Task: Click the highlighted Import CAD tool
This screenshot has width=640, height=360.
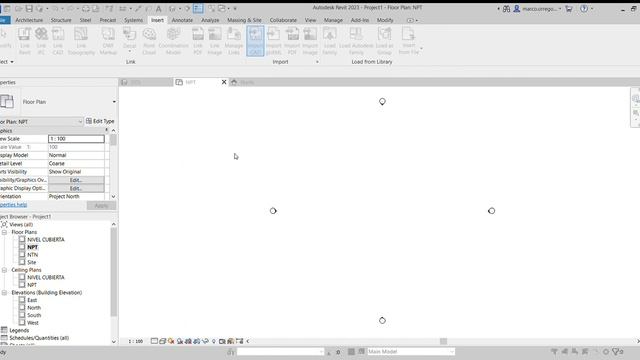Action: pos(256,41)
